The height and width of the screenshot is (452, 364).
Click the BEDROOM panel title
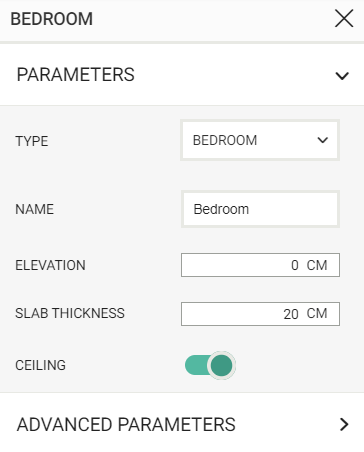click(52, 19)
